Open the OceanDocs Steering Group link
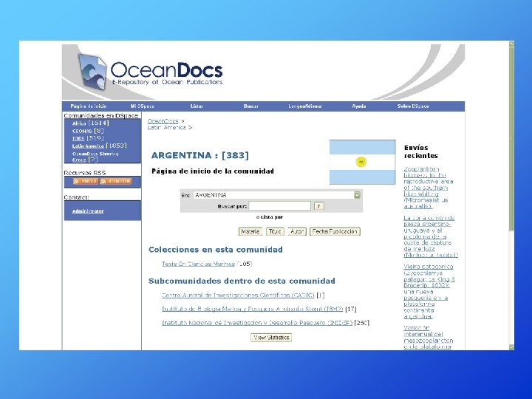Screen dimensions: 532x399 [x=95, y=157]
